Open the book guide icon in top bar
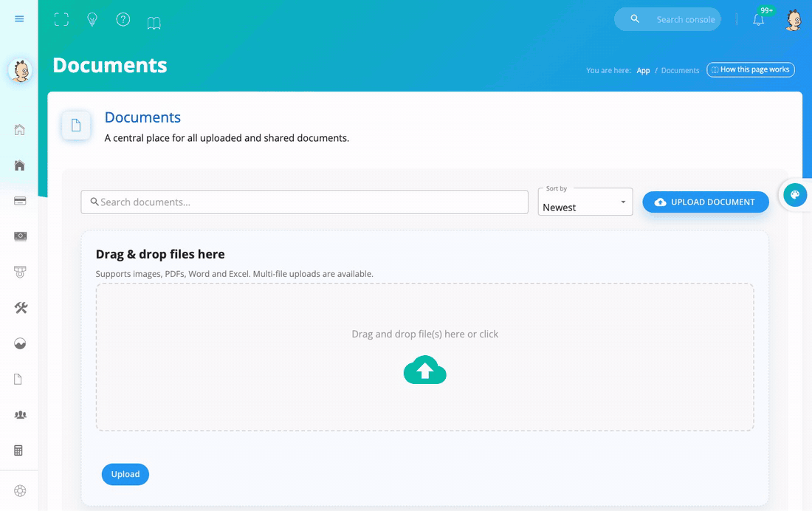Viewport: 812px width, 511px height. pyautogui.click(x=154, y=23)
